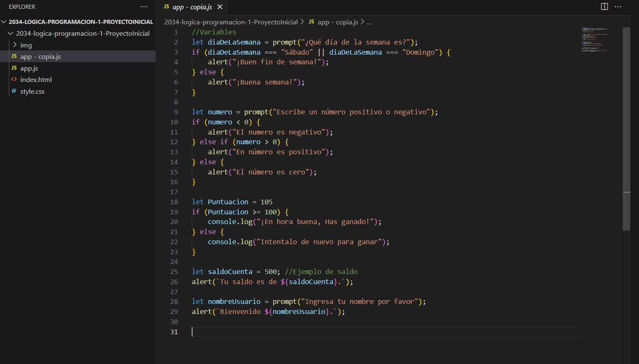Click console.log on line 20
The image size is (639, 364).
tap(230, 222)
